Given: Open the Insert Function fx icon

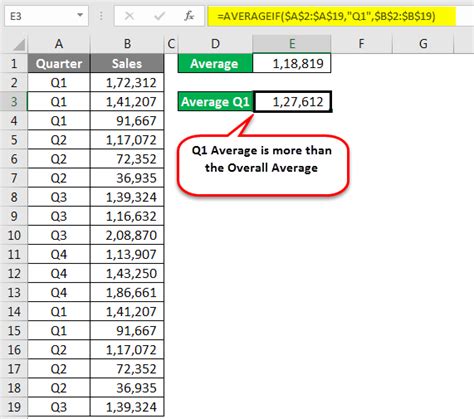Looking at the screenshot, I should [x=189, y=16].
